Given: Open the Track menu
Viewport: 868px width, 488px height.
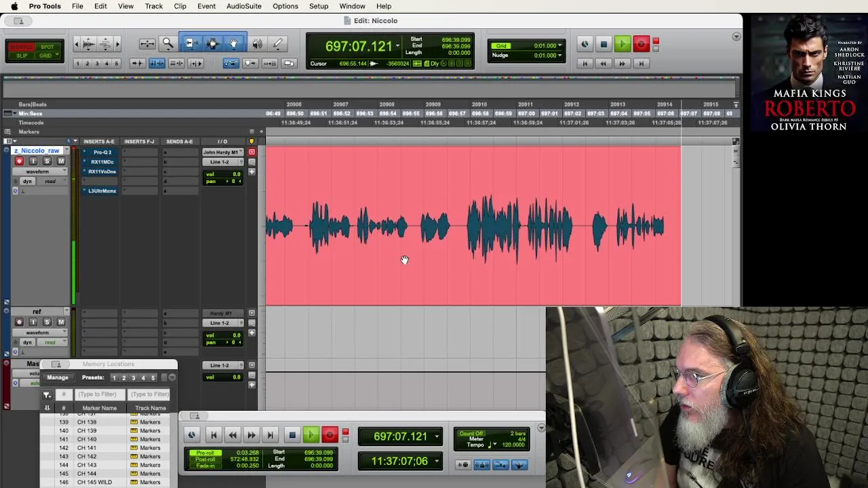Looking at the screenshot, I should point(154,6).
